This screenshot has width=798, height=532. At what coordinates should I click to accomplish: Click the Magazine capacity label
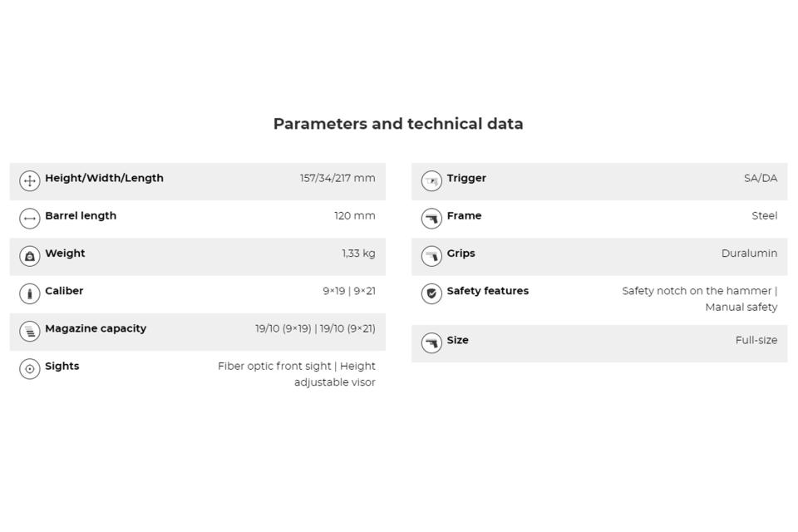tap(96, 328)
